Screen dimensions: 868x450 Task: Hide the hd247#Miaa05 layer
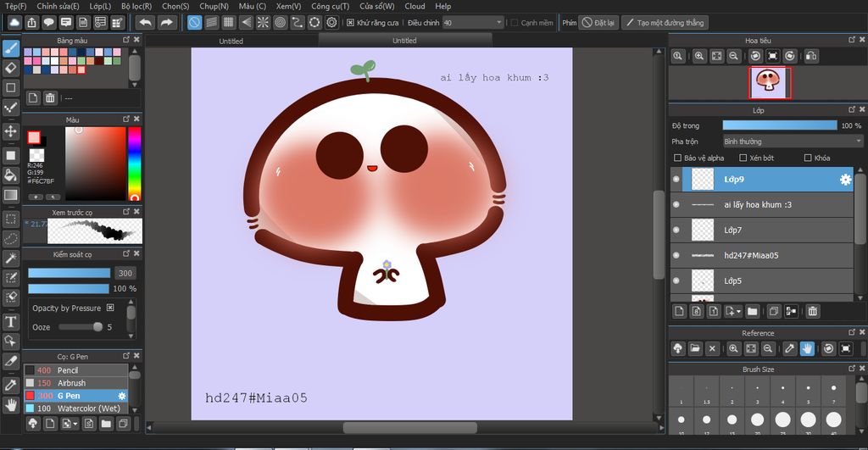coord(676,255)
